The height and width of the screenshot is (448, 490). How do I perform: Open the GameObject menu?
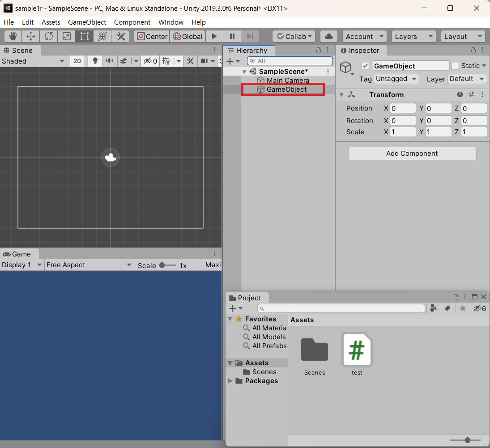click(87, 22)
